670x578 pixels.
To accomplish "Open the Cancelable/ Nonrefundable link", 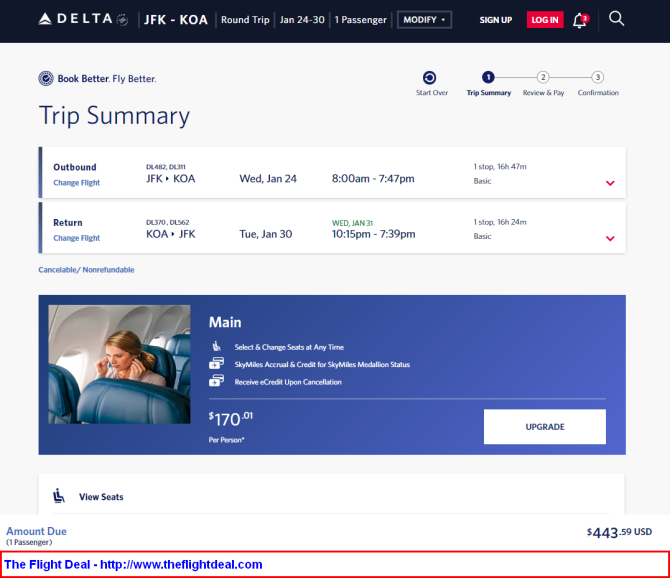I will (86, 270).
